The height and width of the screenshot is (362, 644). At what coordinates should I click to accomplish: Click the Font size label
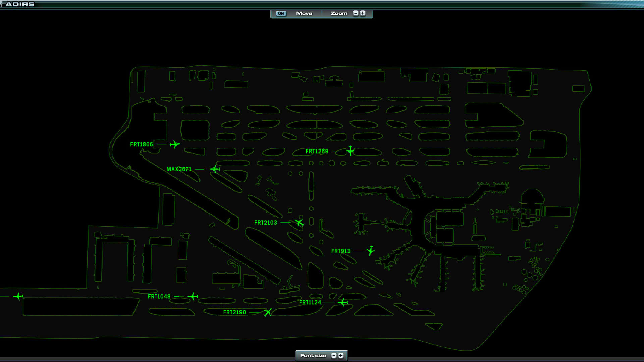313,355
